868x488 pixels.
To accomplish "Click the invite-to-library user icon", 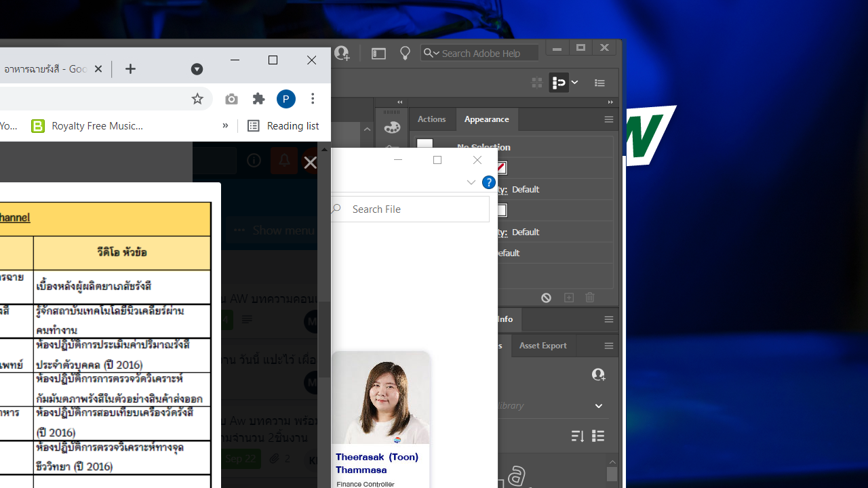I will click(x=598, y=374).
